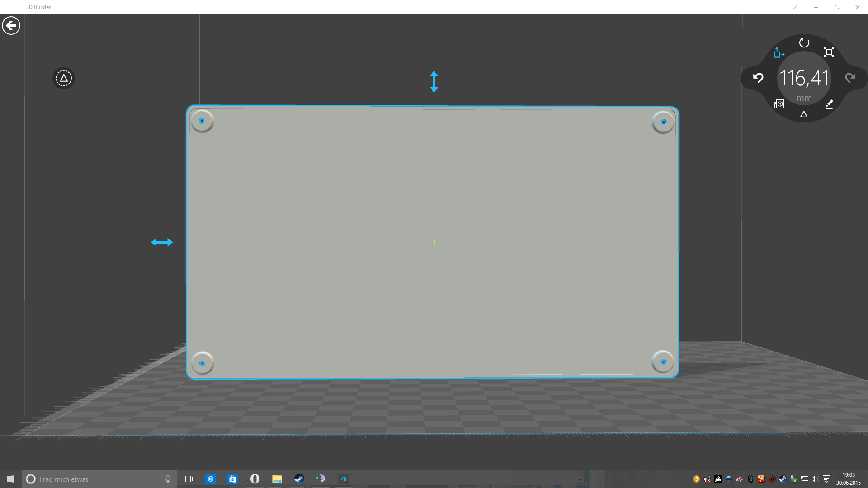Click the Steam icon in system tray
Image resolution: width=868 pixels, height=488 pixels.
(x=783, y=479)
